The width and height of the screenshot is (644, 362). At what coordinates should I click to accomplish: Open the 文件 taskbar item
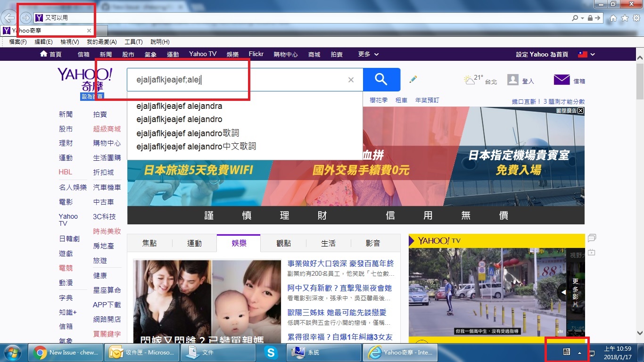point(218,352)
